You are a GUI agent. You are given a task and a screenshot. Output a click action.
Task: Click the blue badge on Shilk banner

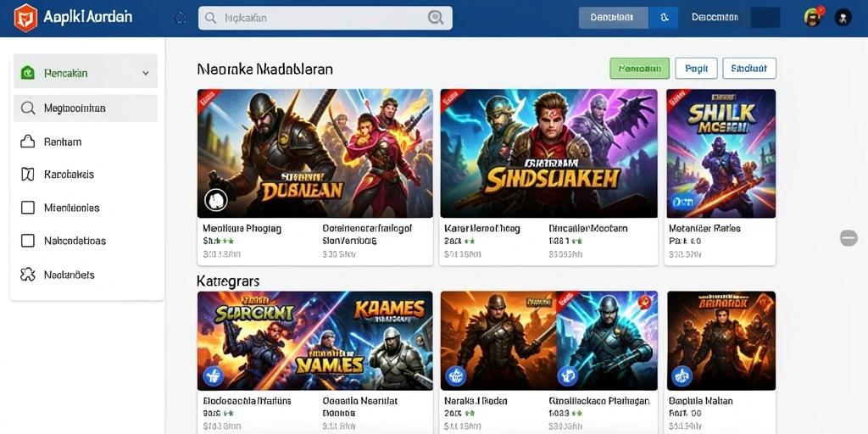pyautogui.click(x=682, y=202)
